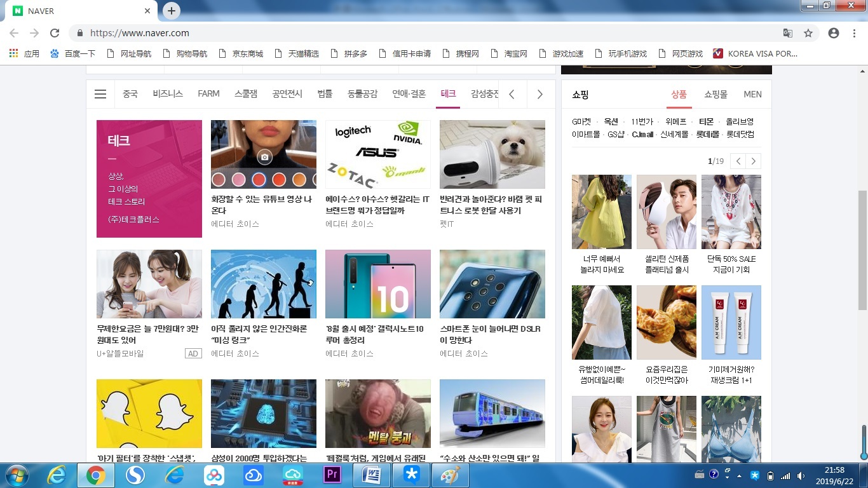Open the Snapchat ghost logo thumbnail
The height and width of the screenshot is (488, 868).
pos(149,414)
